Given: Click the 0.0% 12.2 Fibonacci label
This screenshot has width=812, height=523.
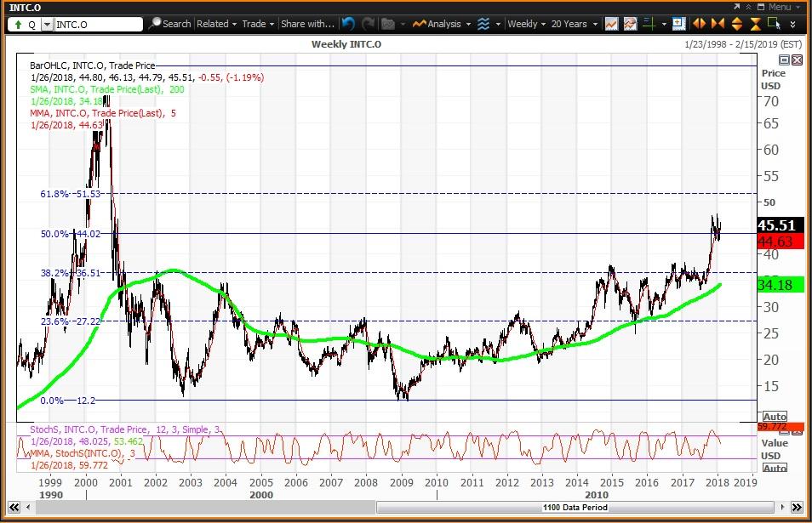Looking at the screenshot, I should [x=68, y=401].
